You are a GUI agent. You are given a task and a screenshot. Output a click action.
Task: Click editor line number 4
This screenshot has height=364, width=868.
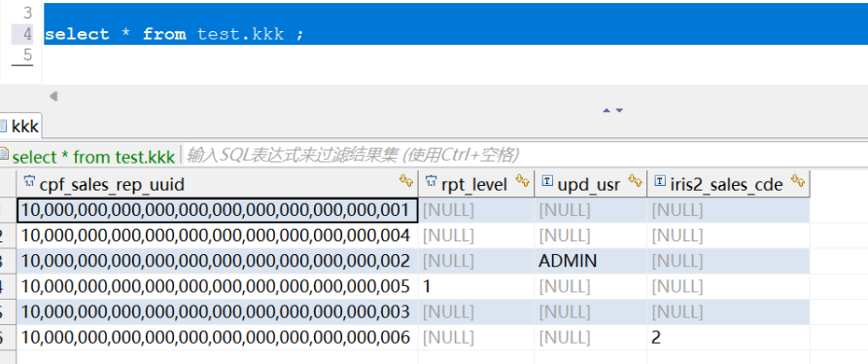click(x=27, y=34)
